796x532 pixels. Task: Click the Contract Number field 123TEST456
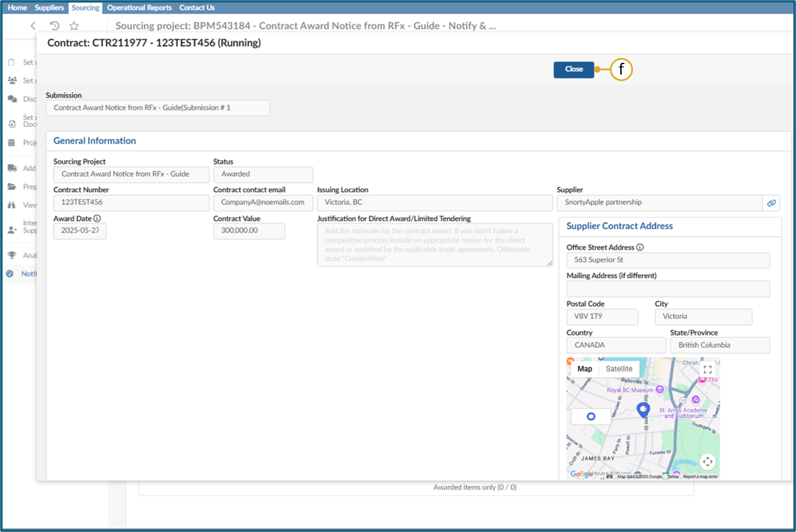(131, 203)
